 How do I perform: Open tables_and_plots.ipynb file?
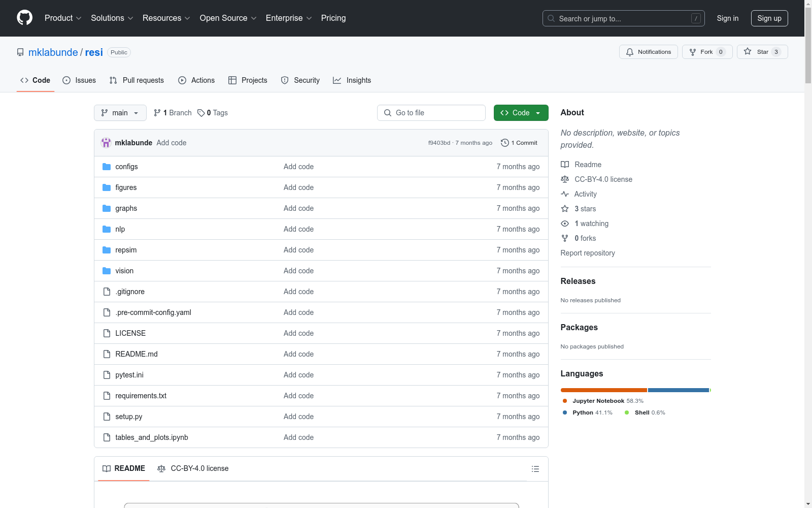coord(152,437)
